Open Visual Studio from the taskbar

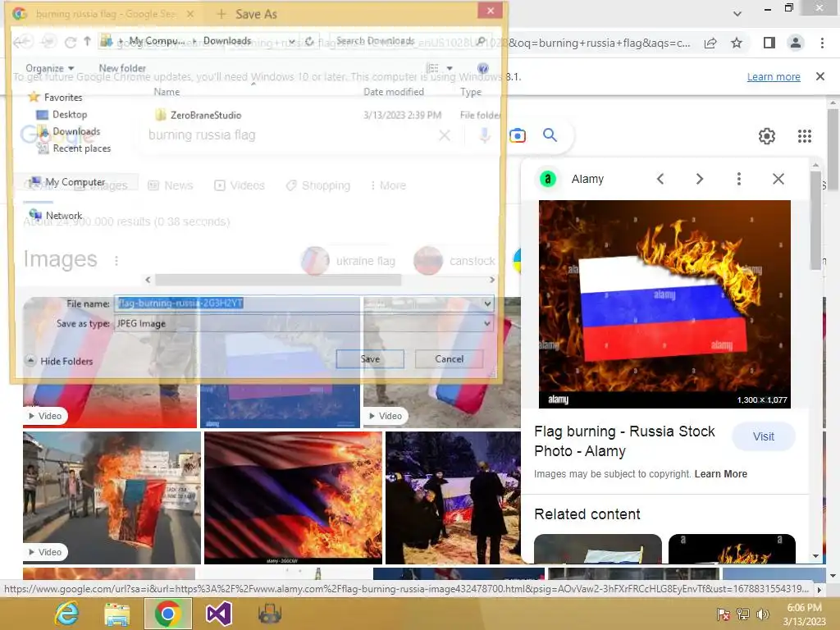pos(218,614)
